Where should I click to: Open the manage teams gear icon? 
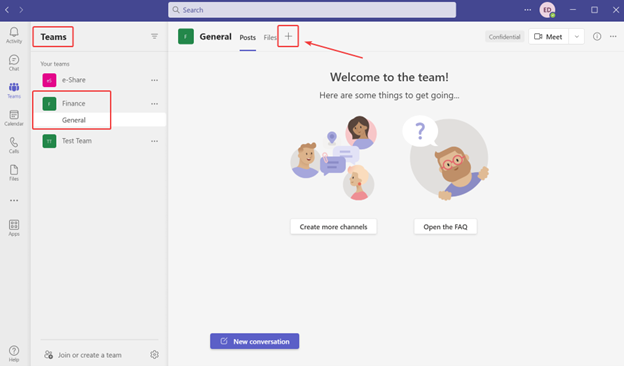point(154,354)
